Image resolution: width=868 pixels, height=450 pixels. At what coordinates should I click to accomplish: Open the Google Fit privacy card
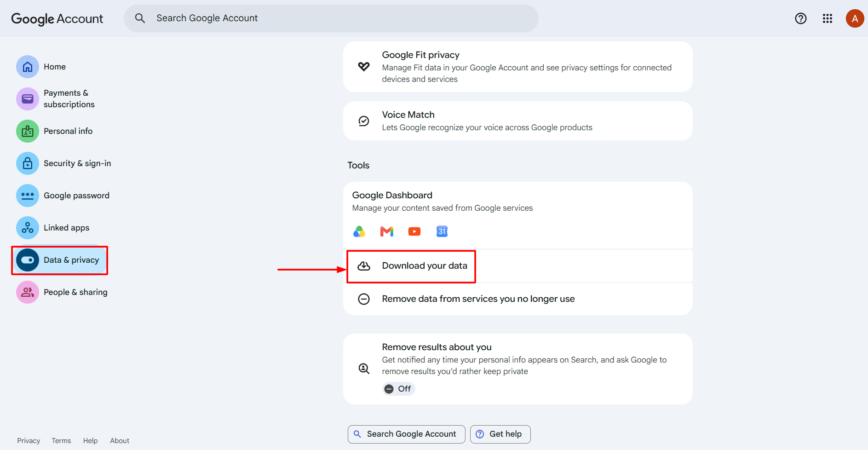(x=517, y=67)
